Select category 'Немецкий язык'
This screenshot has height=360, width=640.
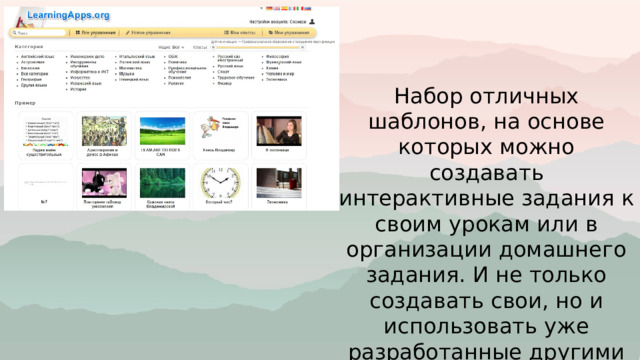click(x=134, y=80)
